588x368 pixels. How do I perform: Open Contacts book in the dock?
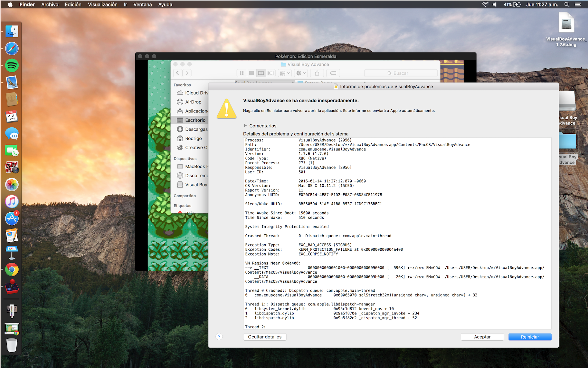click(12, 100)
